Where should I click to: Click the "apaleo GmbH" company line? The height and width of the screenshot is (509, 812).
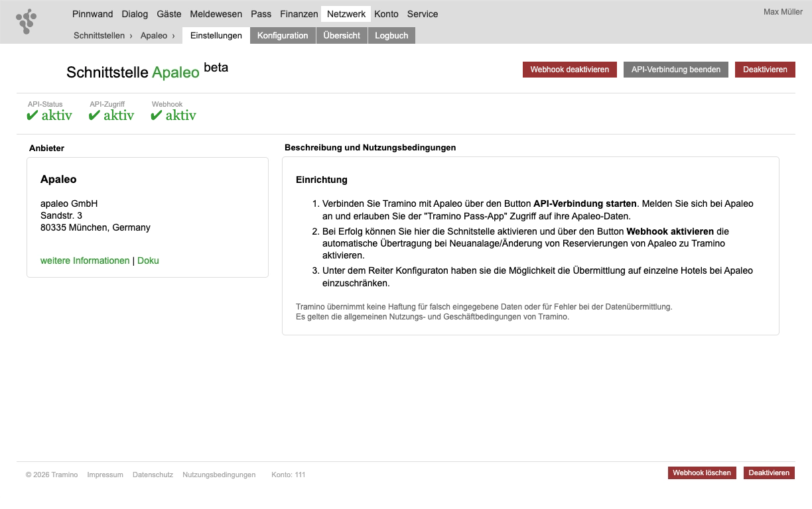coord(69,203)
